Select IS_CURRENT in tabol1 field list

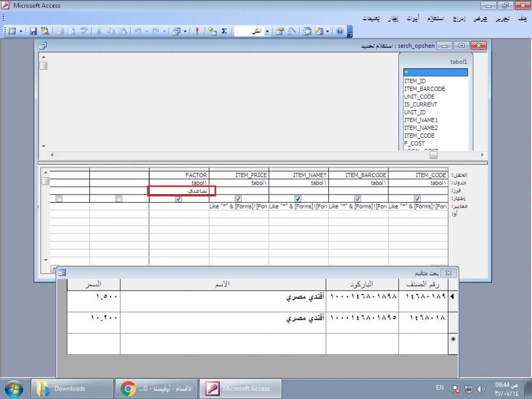coord(436,104)
